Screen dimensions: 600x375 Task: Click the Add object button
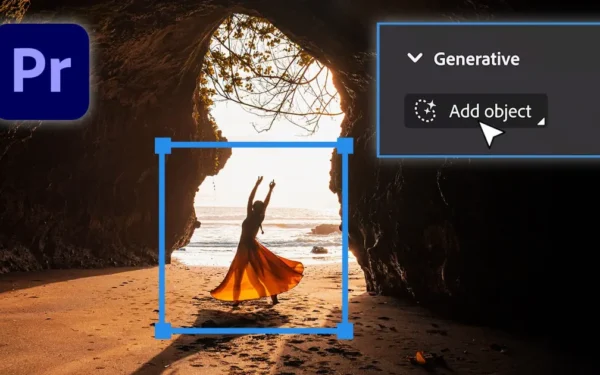pyautogui.click(x=476, y=111)
